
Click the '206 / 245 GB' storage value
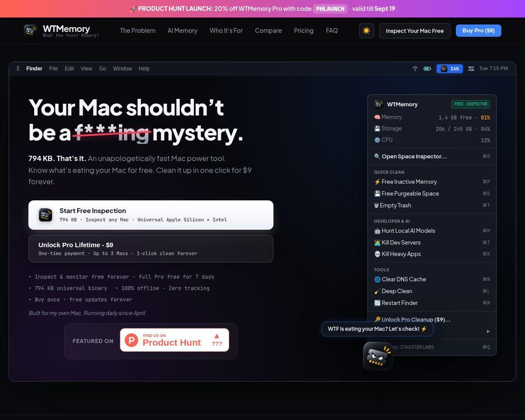coord(454,129)
